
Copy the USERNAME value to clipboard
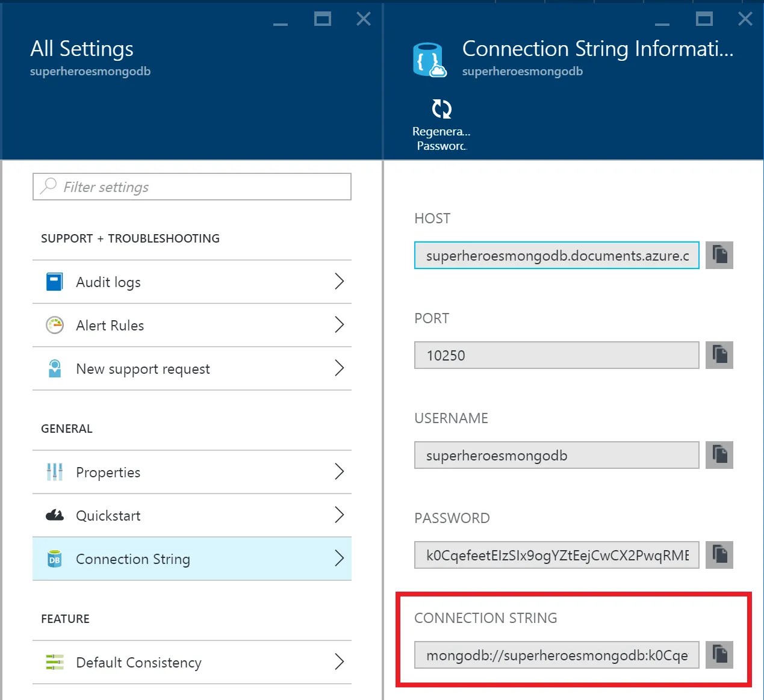click(719, 455)
